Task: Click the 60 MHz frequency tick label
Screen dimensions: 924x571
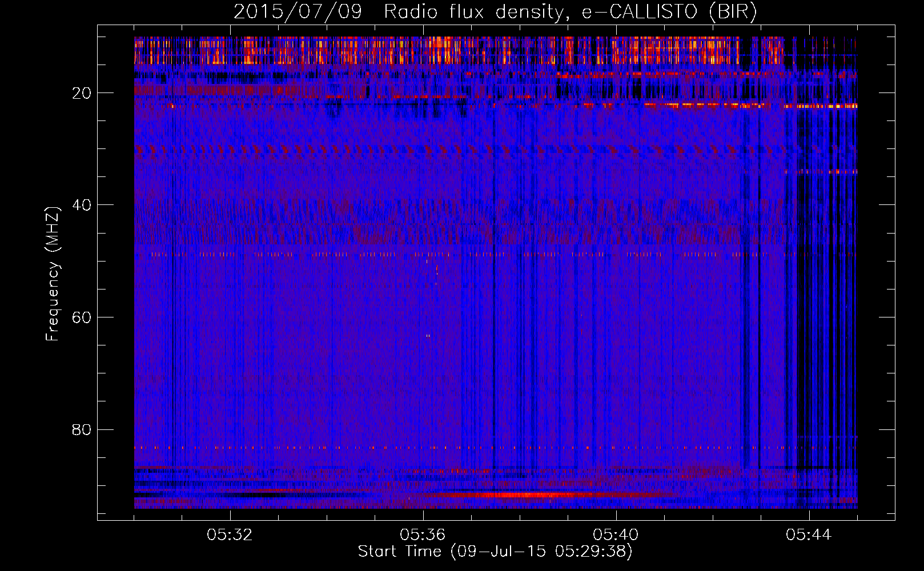Action: (x=82, y=317)
